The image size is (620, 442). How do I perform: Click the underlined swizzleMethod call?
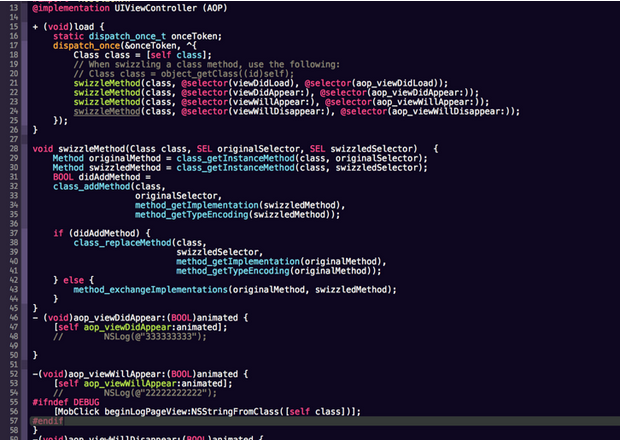(x=107, y=111)
